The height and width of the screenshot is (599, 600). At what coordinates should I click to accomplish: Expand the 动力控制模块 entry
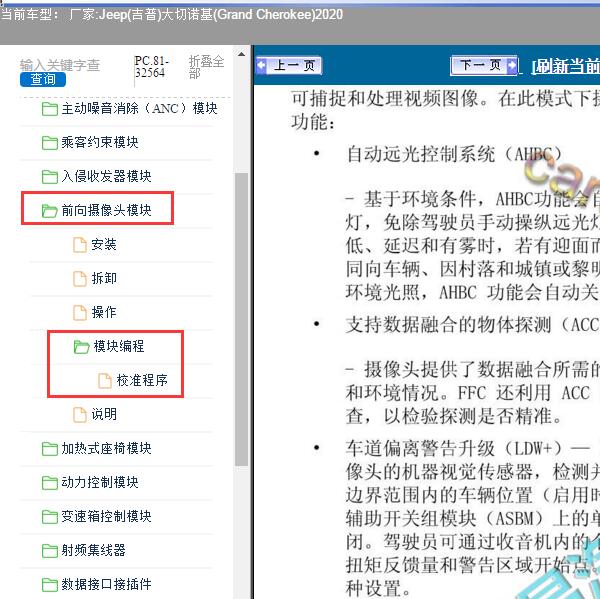pyautogui.click(x=100, y=482)
